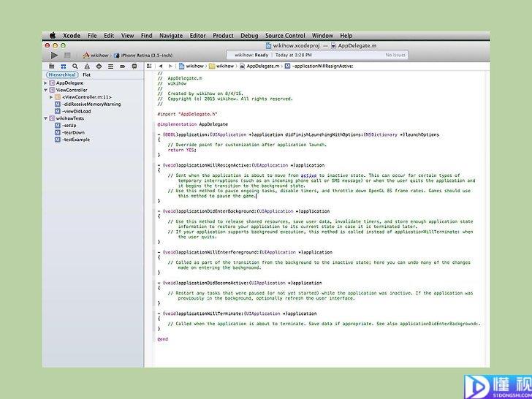Viewport: 532px width, 399px height.
Task: Select Flat symbol view
Action: coord(86,75)
